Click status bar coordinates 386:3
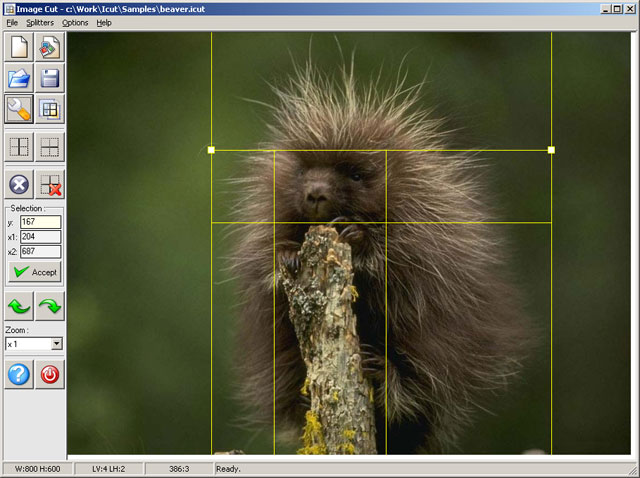The height and width of the screenshot is (478, 640). 179,469
